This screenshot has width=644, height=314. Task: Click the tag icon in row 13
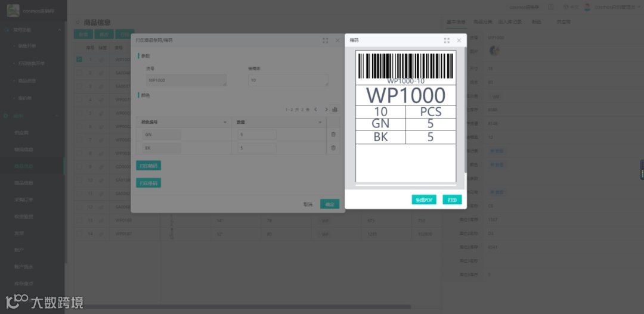click(102, 220)
